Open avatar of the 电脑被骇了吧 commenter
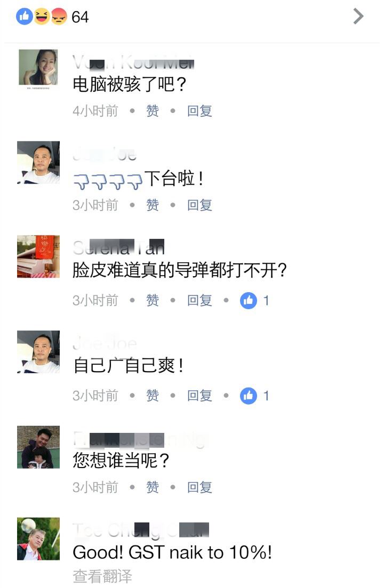This screenshot has height=588, width=384. pos(38,68)
